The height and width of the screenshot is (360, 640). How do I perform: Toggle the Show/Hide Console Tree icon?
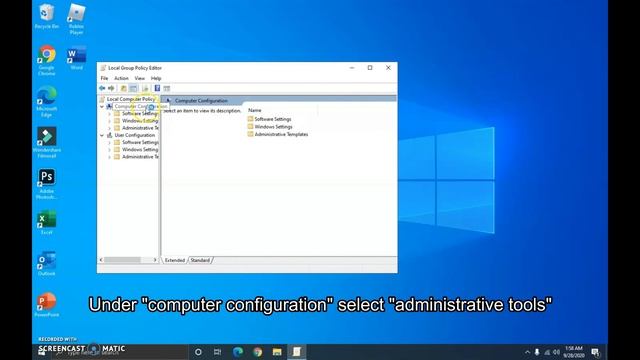pos(133,88)
